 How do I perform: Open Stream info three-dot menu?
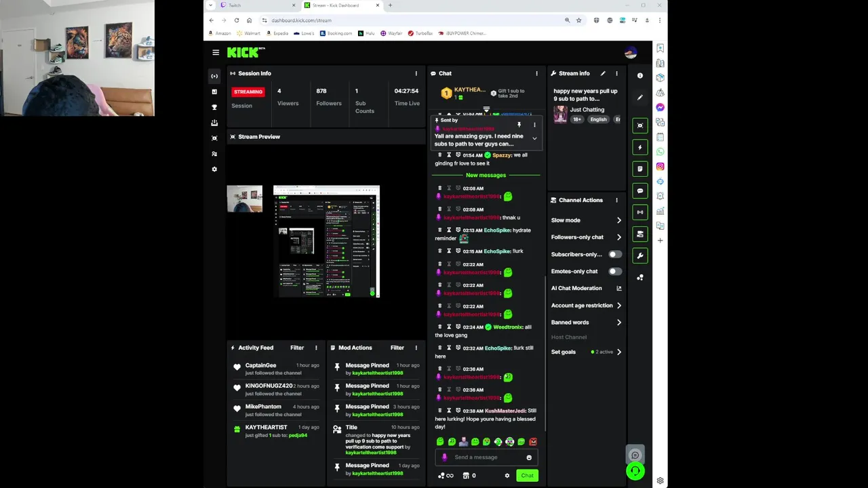[616, 73]
